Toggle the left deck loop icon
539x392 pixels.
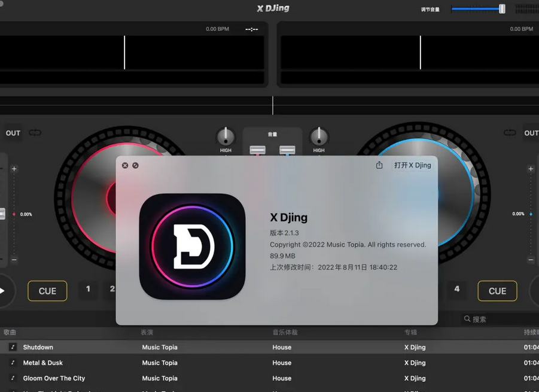tap(35, 133)
